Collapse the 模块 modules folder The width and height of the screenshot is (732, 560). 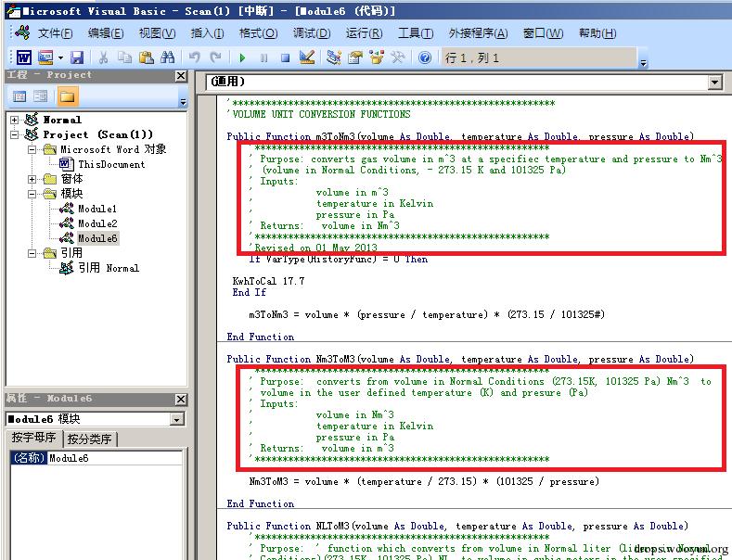[x=32, y=194]
